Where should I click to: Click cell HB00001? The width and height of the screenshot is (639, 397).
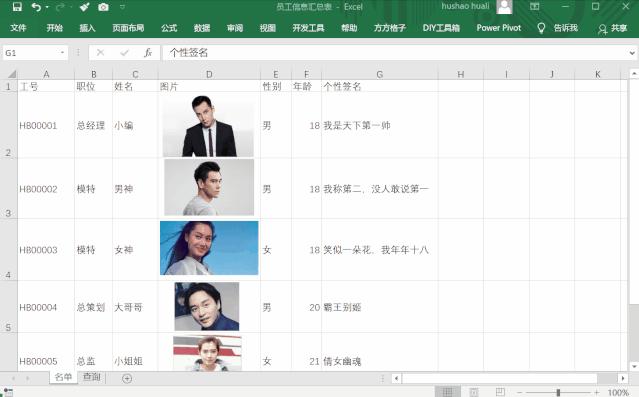[x=46, y=126]
